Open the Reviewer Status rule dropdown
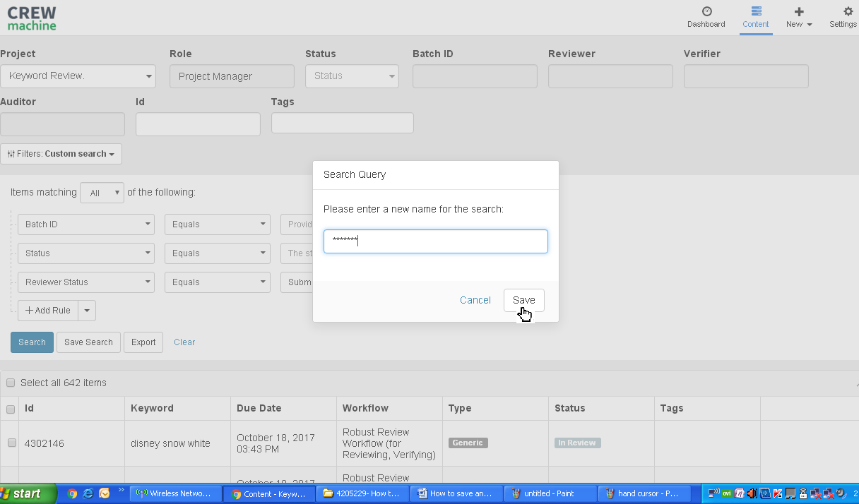 point(86,282)
